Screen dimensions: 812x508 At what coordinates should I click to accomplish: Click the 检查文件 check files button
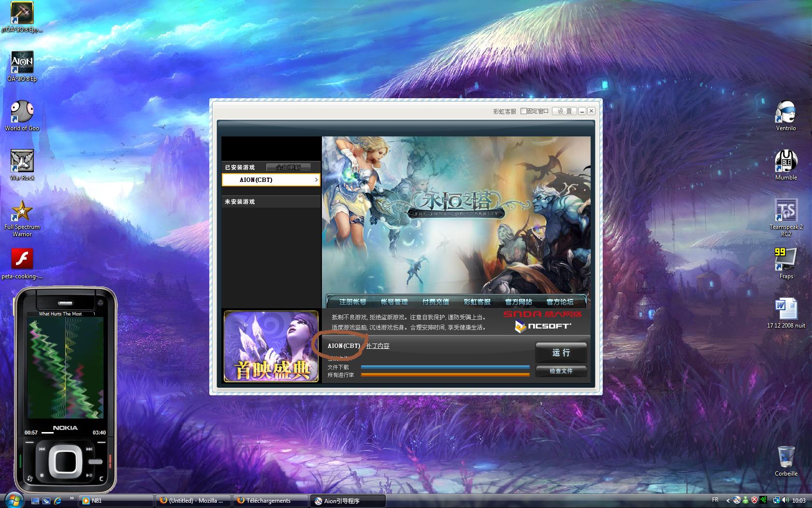[x=561, y=371]
